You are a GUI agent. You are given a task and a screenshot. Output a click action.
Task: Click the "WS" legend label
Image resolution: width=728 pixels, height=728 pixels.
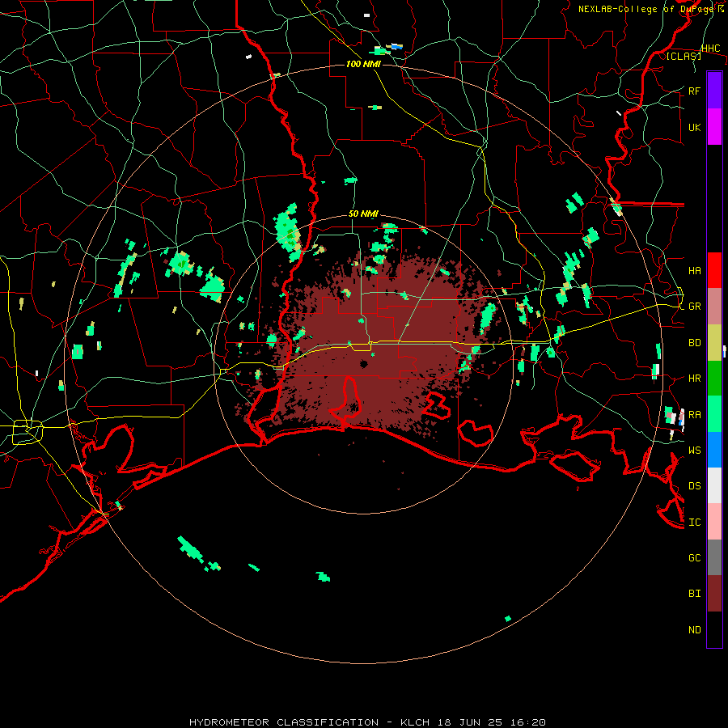[x=695, y=450]
